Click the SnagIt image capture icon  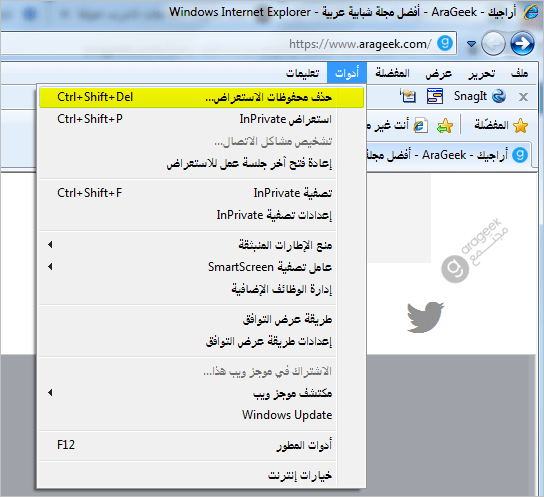pos(408,96)
